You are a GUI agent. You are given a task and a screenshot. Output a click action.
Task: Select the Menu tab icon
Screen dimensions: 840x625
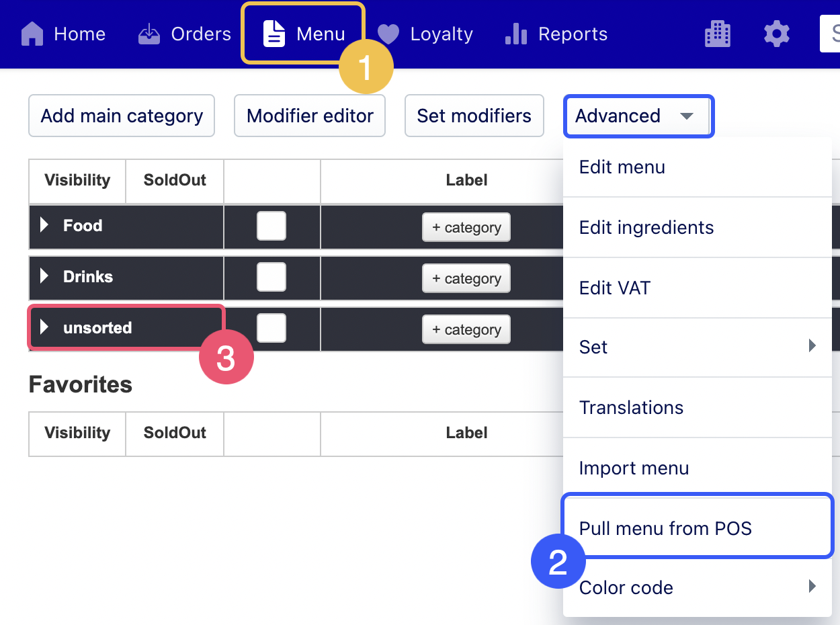pos(275,33)
